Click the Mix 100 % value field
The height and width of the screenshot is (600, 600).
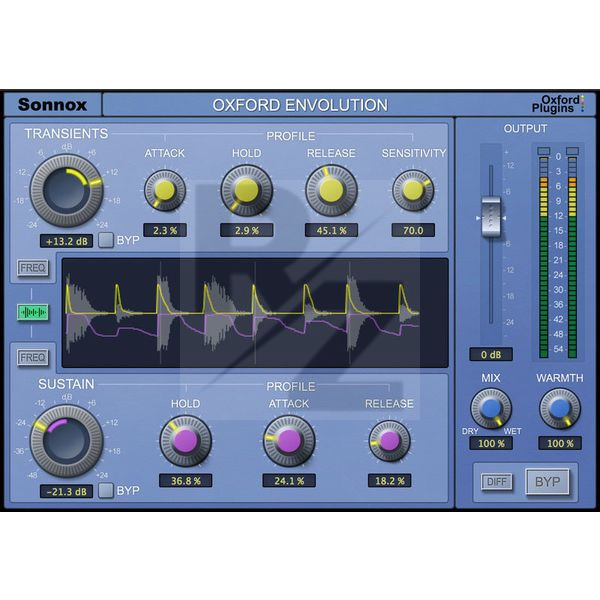click(x=491, y=443)
